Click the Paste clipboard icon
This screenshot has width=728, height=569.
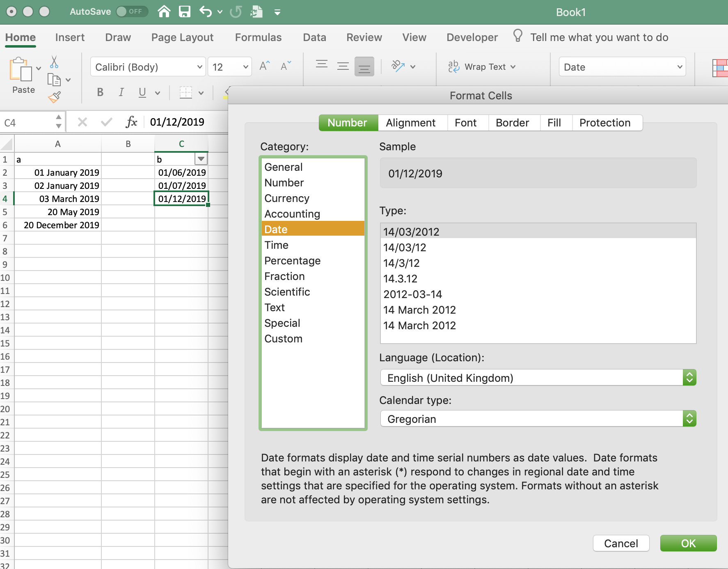click(x=20, y=69)
